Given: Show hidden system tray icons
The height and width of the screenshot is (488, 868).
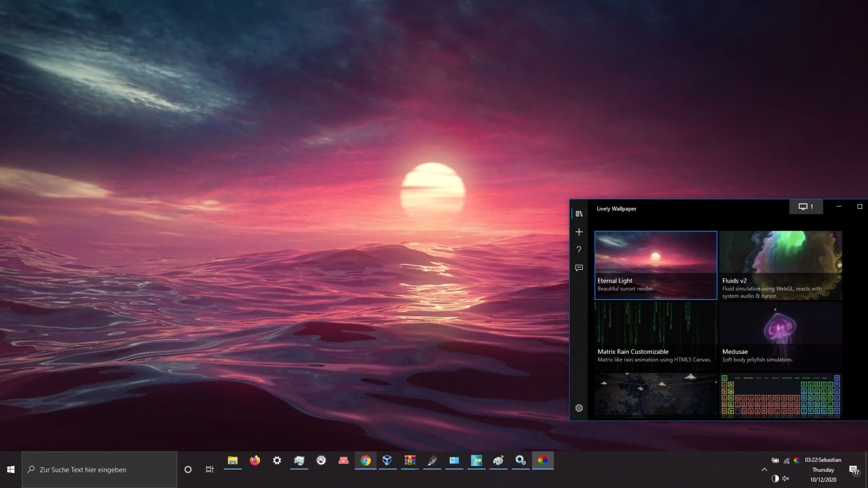Looking at the screenshot, I should click(764, 469).
